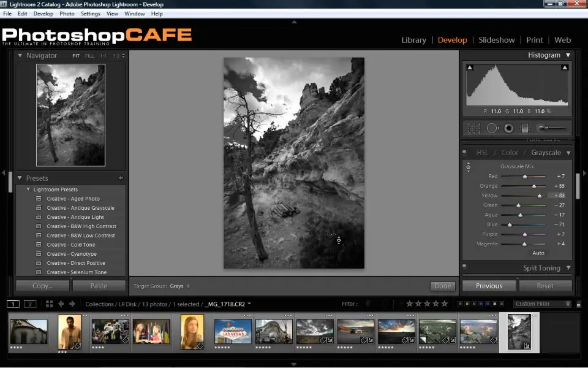The height and width of the screenshot is (368, 588).
Task: Click the Blue grayscale mix slider
Action: click(510, 225)
